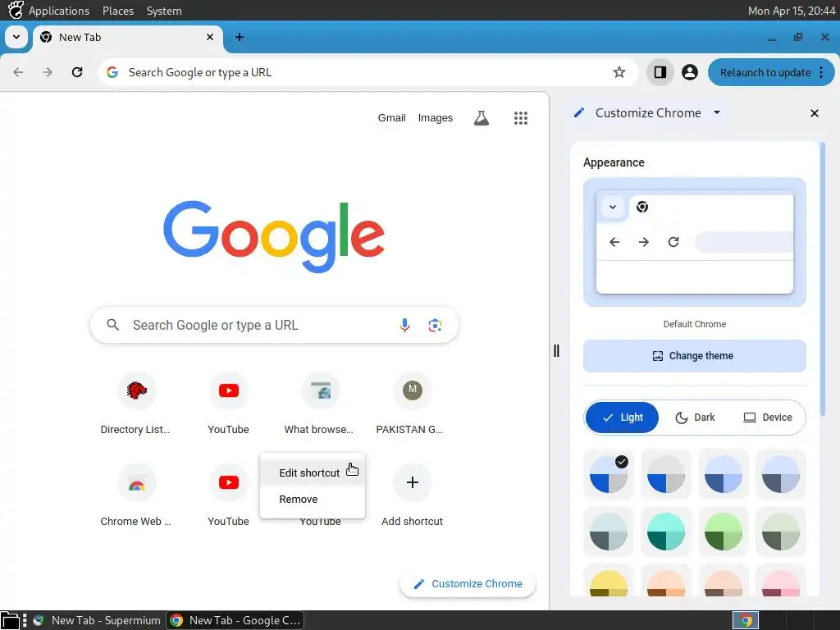Pick the sage grey-green color swatch
This screenshot has width=840, height=630.
781,532
